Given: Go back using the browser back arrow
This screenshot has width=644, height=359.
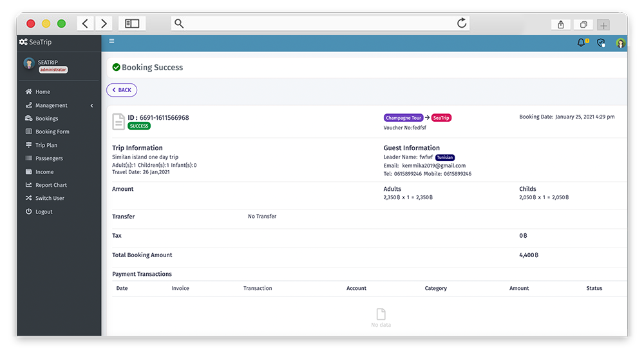Looking at the screenshot, I should click(x=86, y=23).
